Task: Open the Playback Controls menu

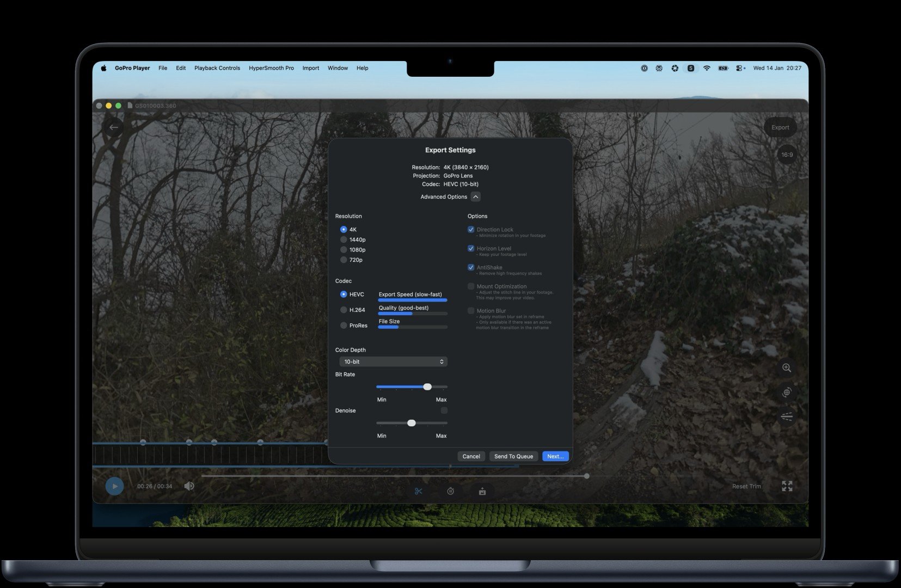Action: (x=217, y=68)
